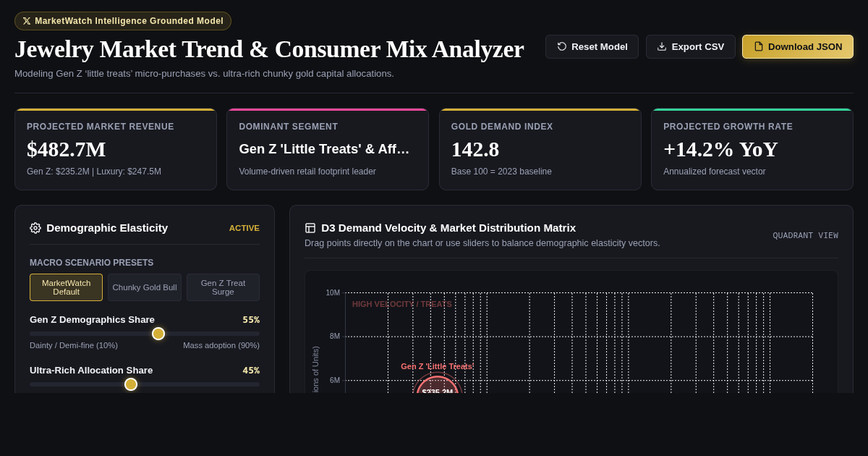Click the Volume-driven retail footprint leader caption
This screenshot has height=456, width=868.
coord(307,172)
